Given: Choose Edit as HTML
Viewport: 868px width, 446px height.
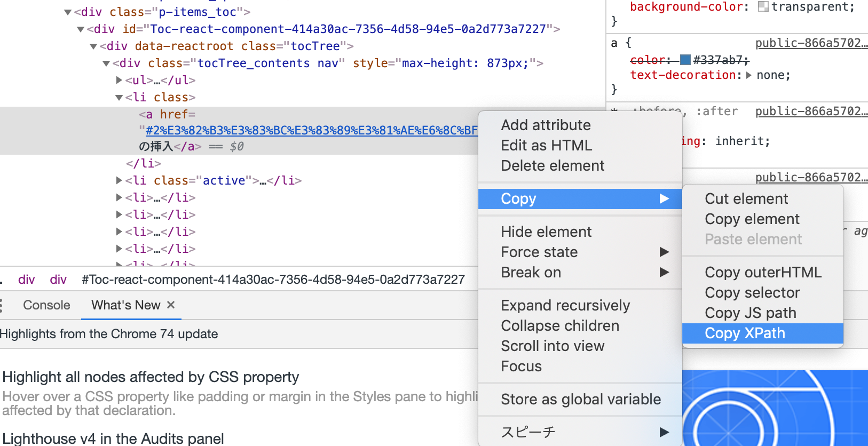Looking at the screenshot, I should (x=580, y=145).
